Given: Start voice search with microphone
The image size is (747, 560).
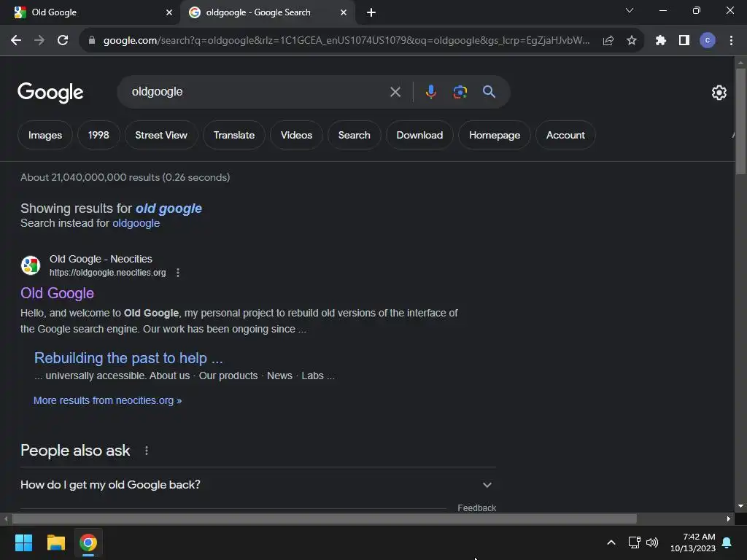Looking at the screenshot, I should click(x=430, y=92).
